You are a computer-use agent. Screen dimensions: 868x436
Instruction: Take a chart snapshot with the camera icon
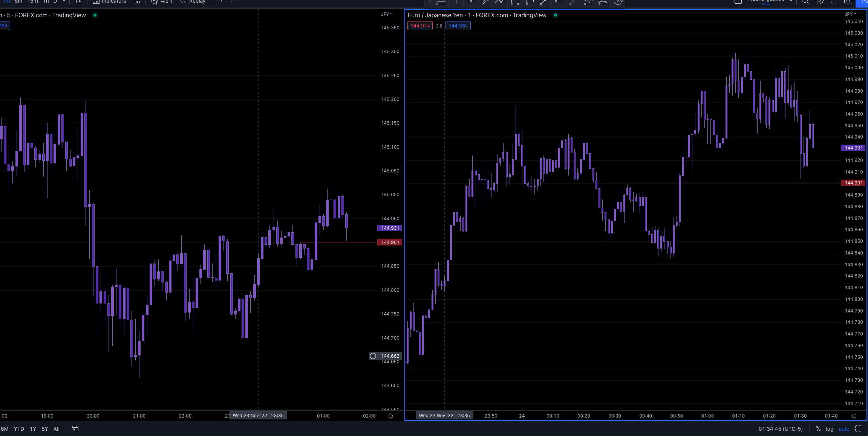(848, 2)
